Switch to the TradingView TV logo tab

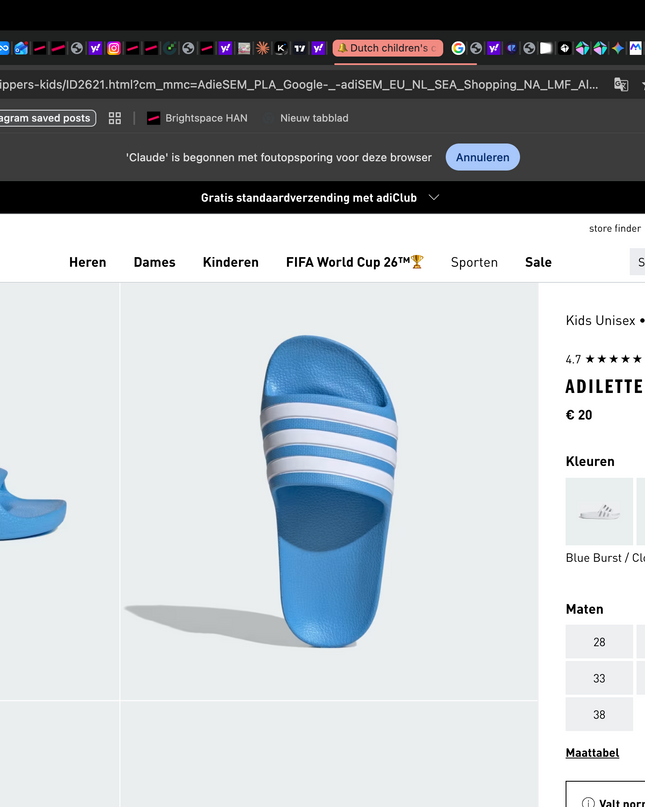300,48
